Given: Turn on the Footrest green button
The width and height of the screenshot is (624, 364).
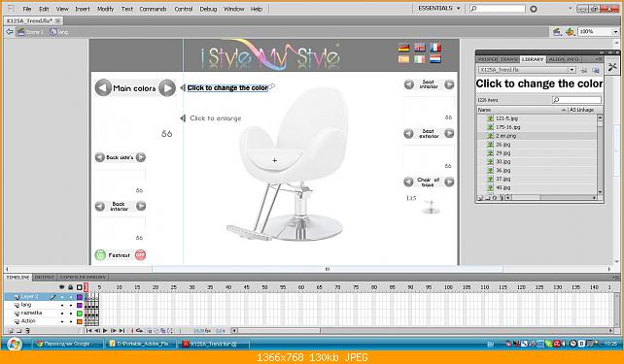Looking at the screenshot, I should 100,254.
